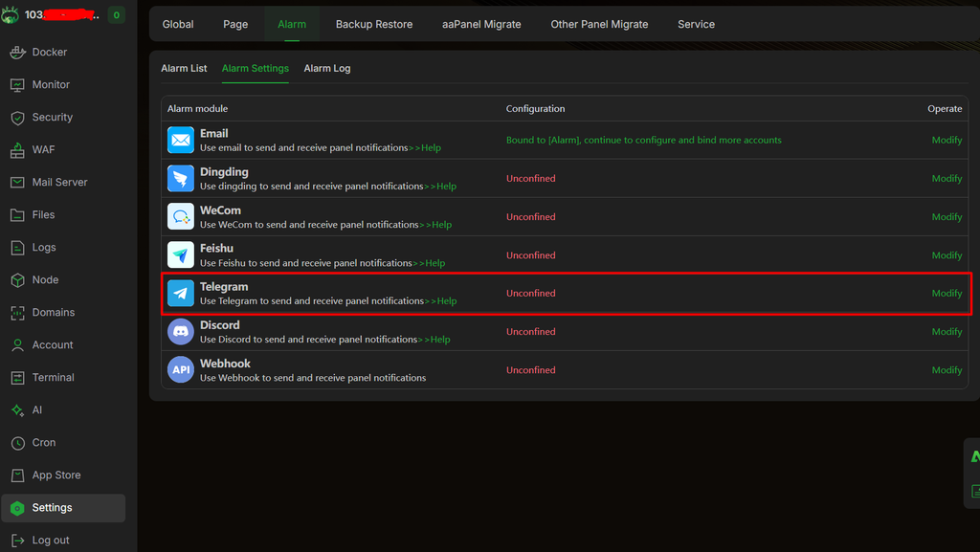Show the Alarm List sub-tab
Viewport: 980px width, 552px height.
coord(184,68)
